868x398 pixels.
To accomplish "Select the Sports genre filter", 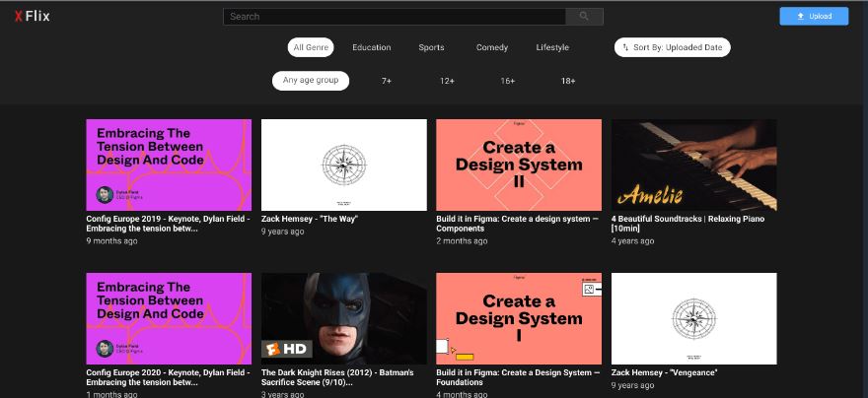I will tap(431, 47).
